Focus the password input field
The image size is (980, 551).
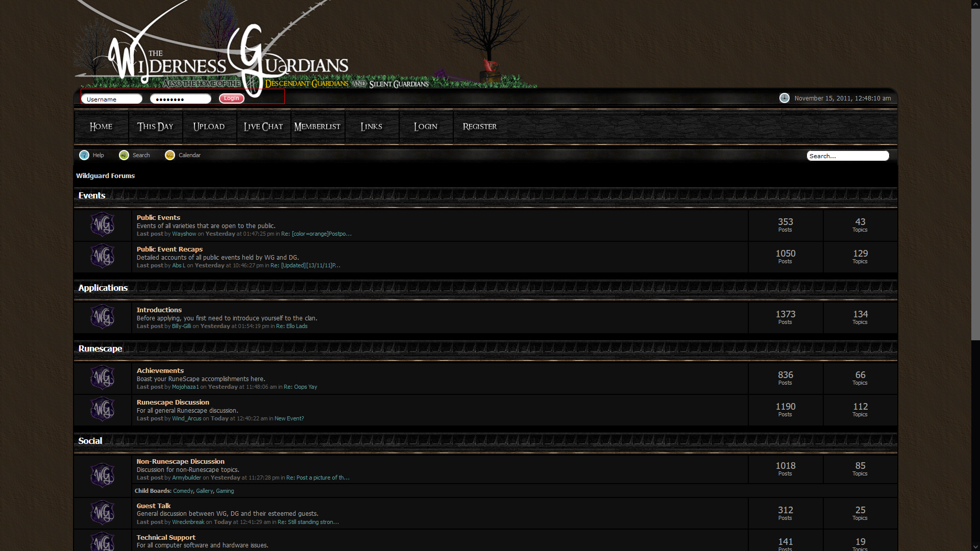[x=181, y=99]
